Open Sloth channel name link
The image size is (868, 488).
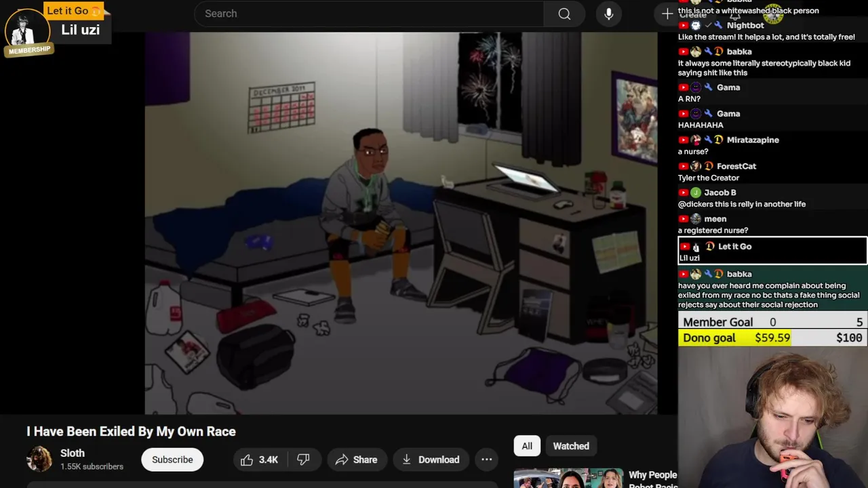pyautogui.click(x=73, y=453)
